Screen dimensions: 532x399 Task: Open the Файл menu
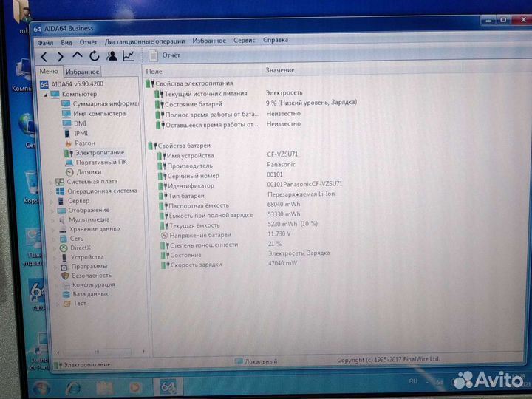coord(45,41)
